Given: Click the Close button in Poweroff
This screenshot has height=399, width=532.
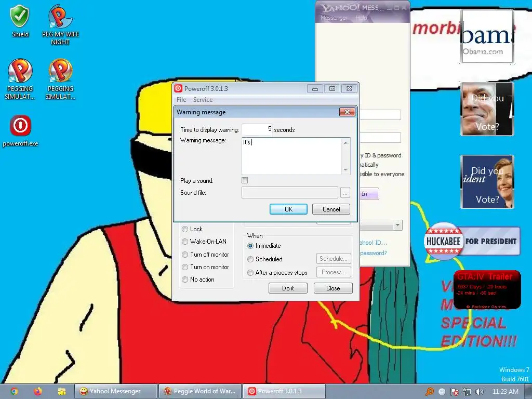Looking at the screenshot, I should click(x=333, y=288).
